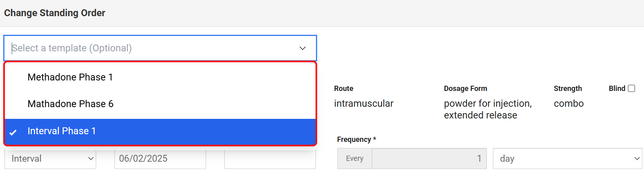Expand the day frequency unit dropdown

pos(567,159)
